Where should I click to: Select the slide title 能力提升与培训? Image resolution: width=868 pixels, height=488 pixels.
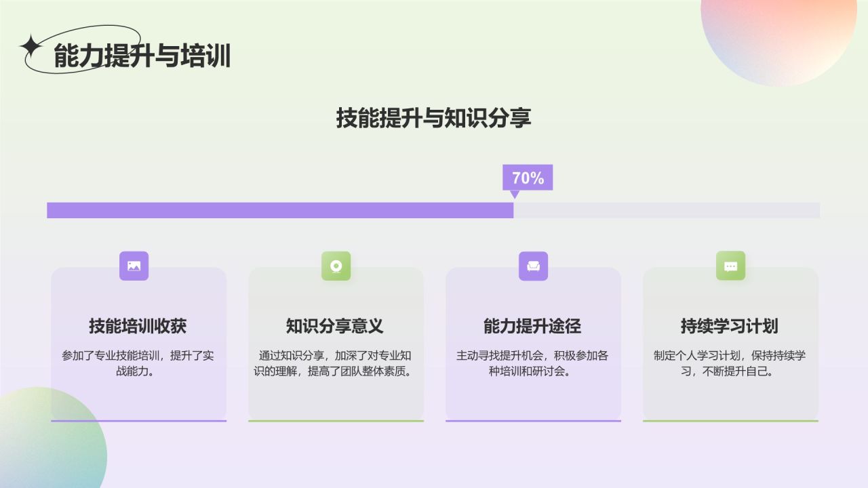(x=142, y=56)
